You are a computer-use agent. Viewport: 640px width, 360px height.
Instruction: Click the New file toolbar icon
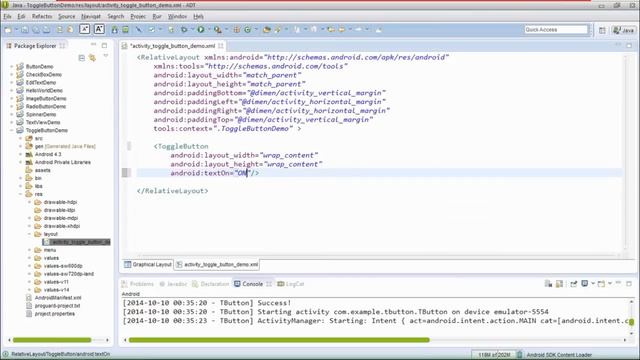8,29
